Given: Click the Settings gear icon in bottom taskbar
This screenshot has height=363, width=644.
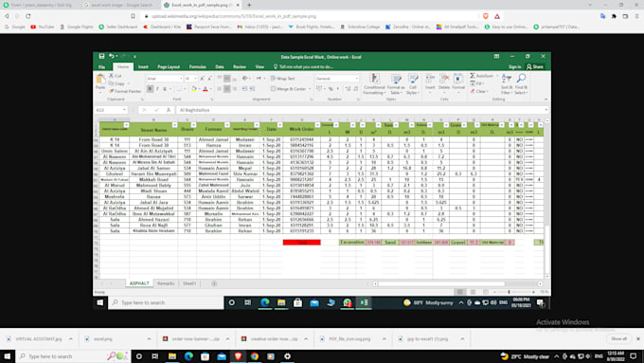Looking at the screenshot, I should [x=287, y=356].
